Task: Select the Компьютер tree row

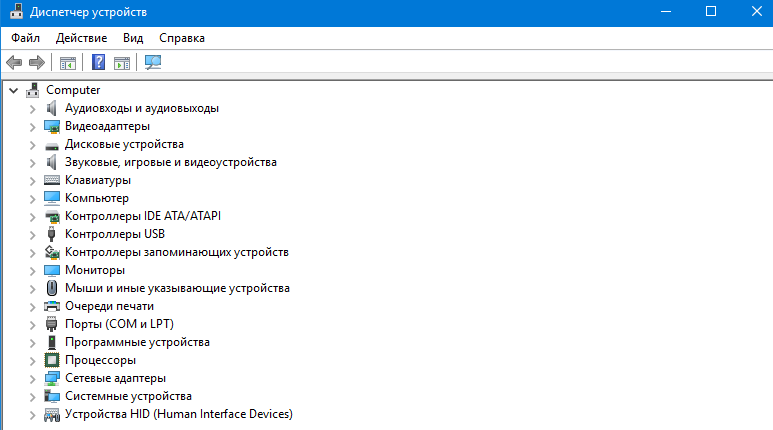Action: [97, 198]
